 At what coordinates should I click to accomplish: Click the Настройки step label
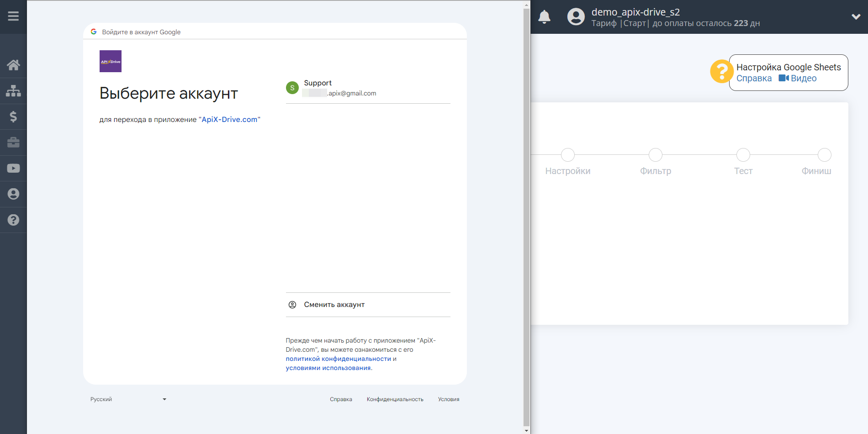coord(568,171)
